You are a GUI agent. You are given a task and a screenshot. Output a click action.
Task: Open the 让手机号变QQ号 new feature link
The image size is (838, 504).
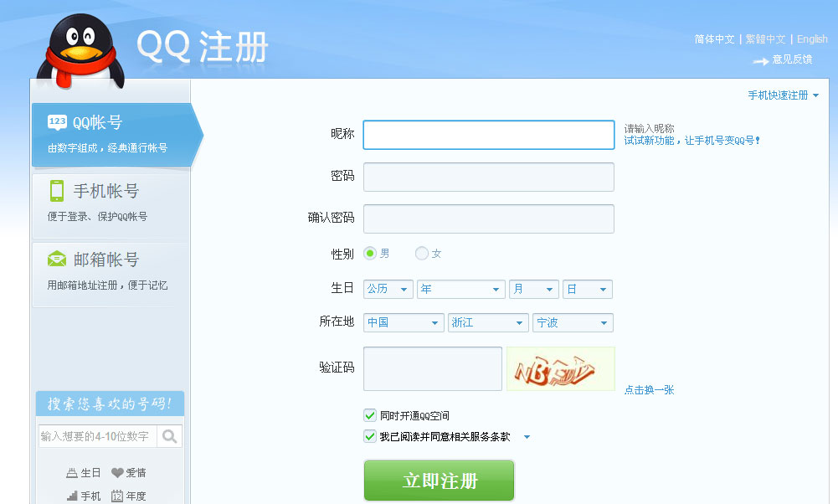[x=691, y=141]
